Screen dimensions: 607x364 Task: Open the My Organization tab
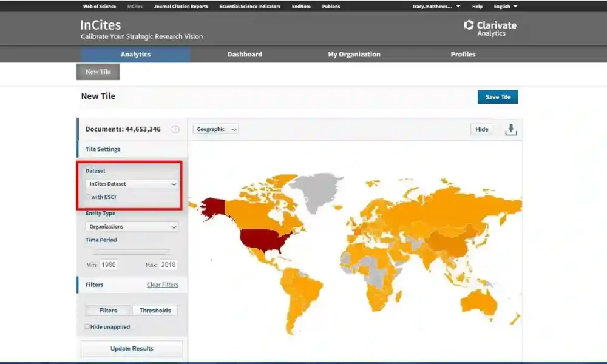point(354,55)
